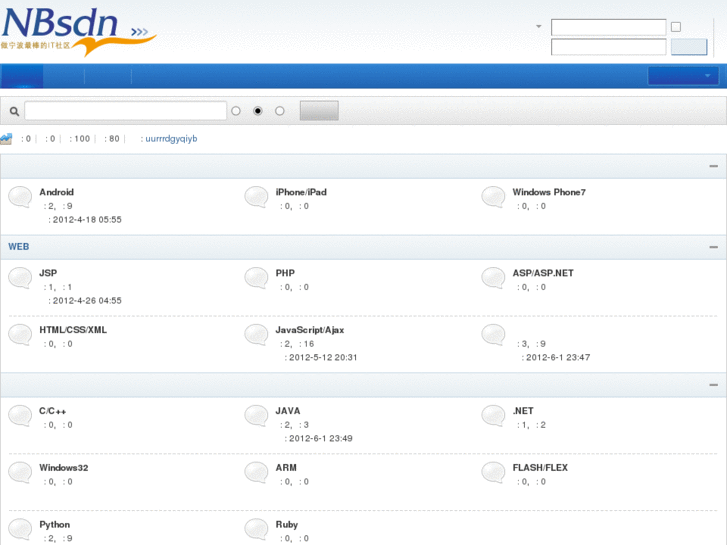This screenshot has height=545, width=727.
Task: Open the blue dropdown in navigation bar
Action: click(683, 76)
